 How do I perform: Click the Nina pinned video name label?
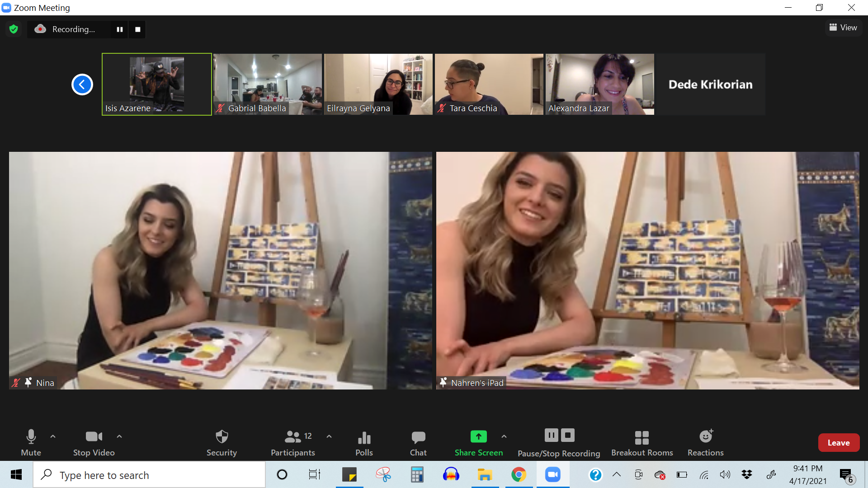click(x=45, y=383)
